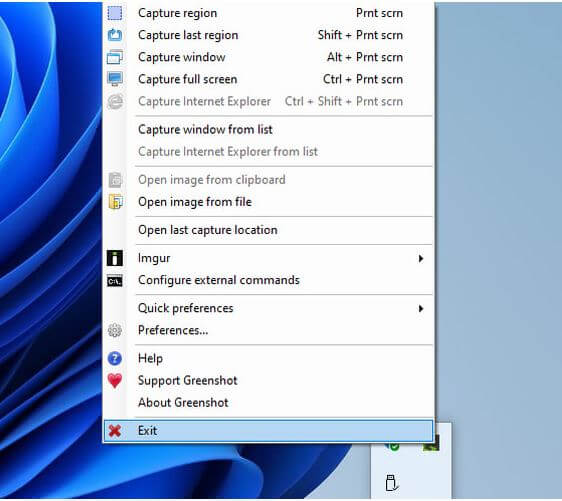Click the red heart Support icon
The height and width of the screenshot is (501, 562).
(115, 381)
